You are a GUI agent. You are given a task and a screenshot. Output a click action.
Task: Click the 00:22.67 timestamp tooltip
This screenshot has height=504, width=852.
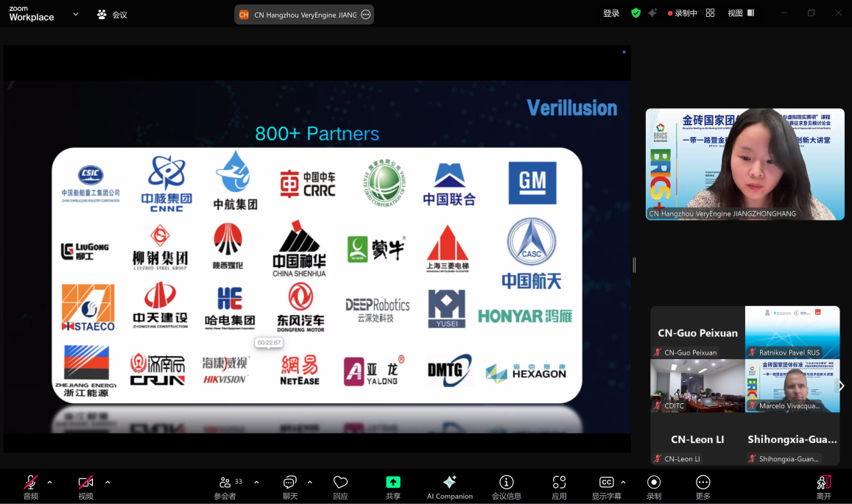pos(269,343)
